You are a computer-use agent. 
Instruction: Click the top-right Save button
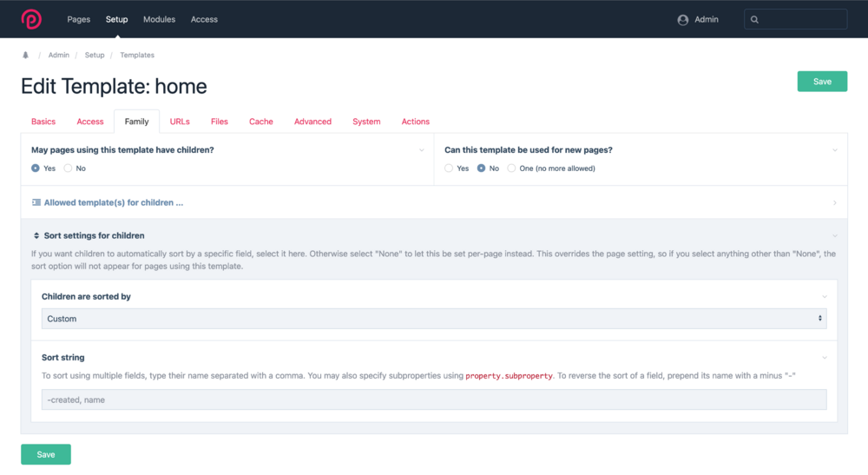pyautogui.click(x=822, y=82)
